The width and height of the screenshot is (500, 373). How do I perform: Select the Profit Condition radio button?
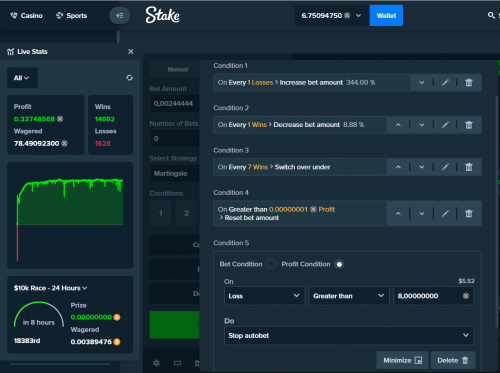pos(339,264)
